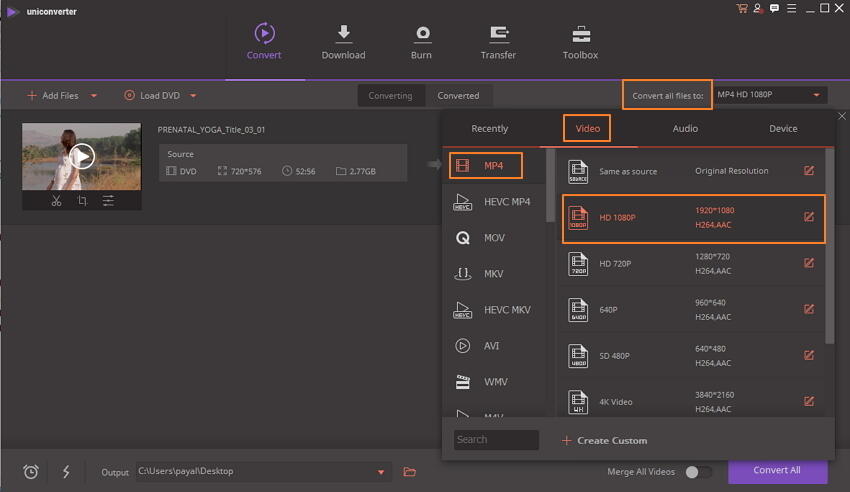
Task: Open the Download section
Action: [343, 41]
